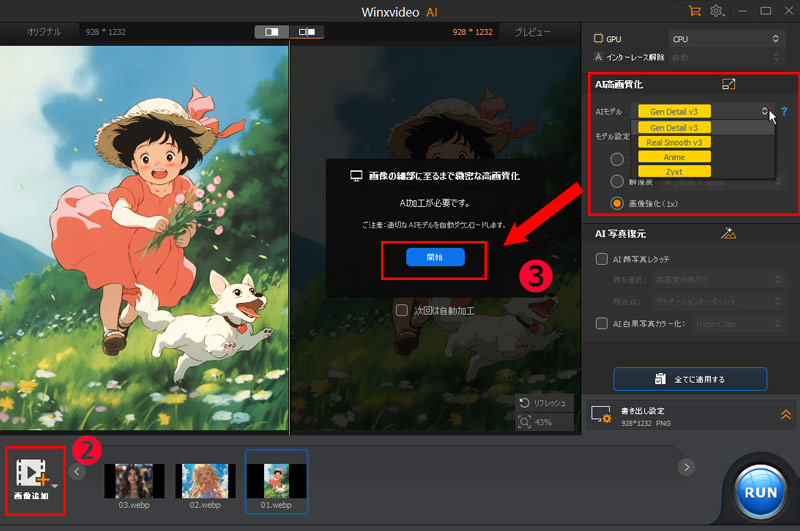
Task: Click 開始 to start AI processing
Action: (435, 257)
